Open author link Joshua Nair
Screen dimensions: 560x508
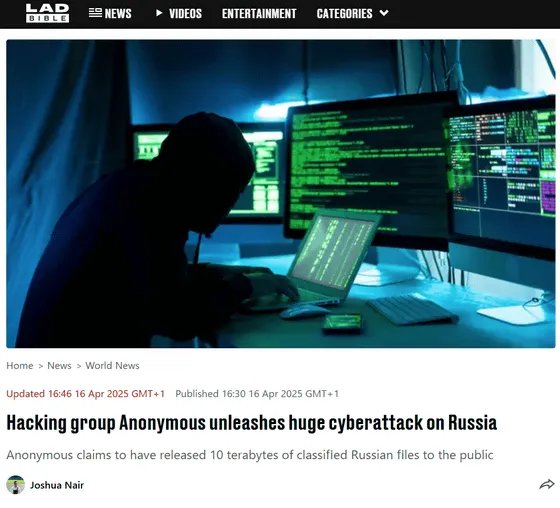[x=57, y=485]
